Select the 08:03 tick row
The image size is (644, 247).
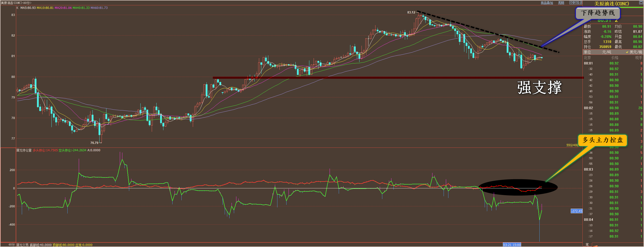pyautogui.click(x=613, y=169)
